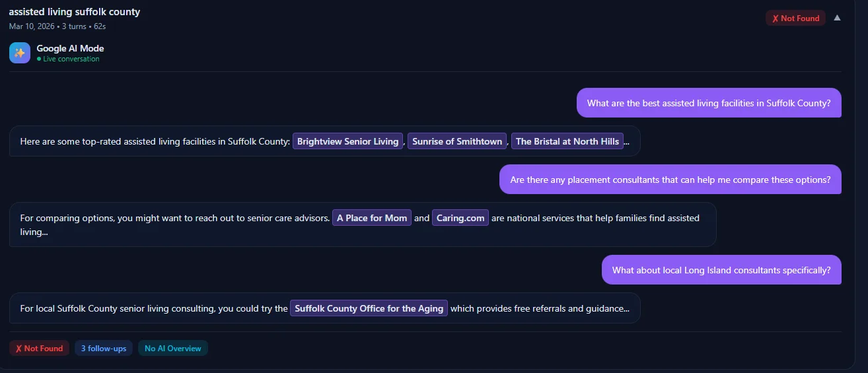The image size is (868, 373).
Task: Select the Caring.com tag
Action: click(x=460, y=218)
